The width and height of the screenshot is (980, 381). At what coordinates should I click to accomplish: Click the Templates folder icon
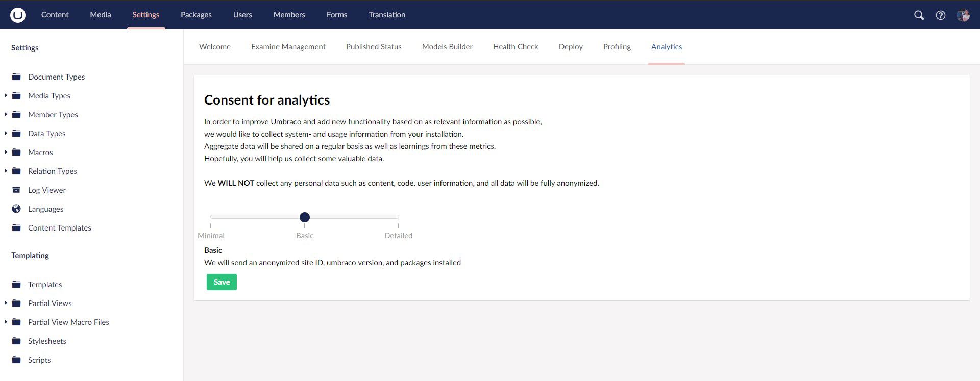16,285
